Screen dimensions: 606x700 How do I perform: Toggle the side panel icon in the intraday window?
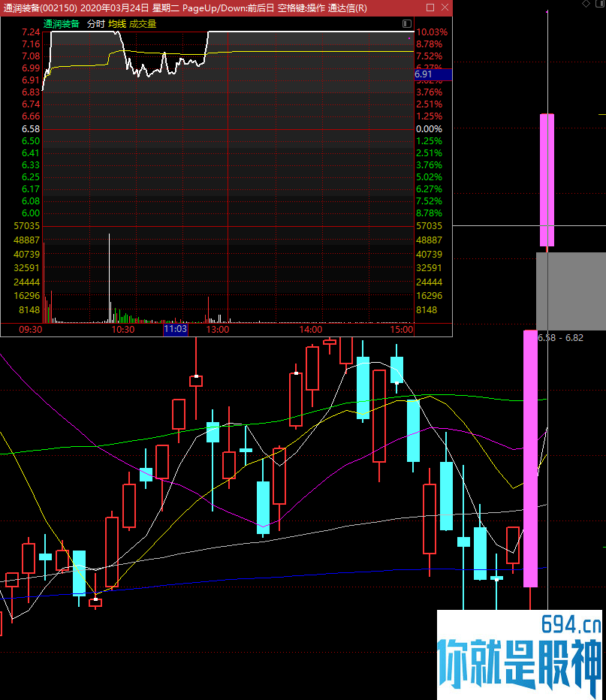pos(406,24)
